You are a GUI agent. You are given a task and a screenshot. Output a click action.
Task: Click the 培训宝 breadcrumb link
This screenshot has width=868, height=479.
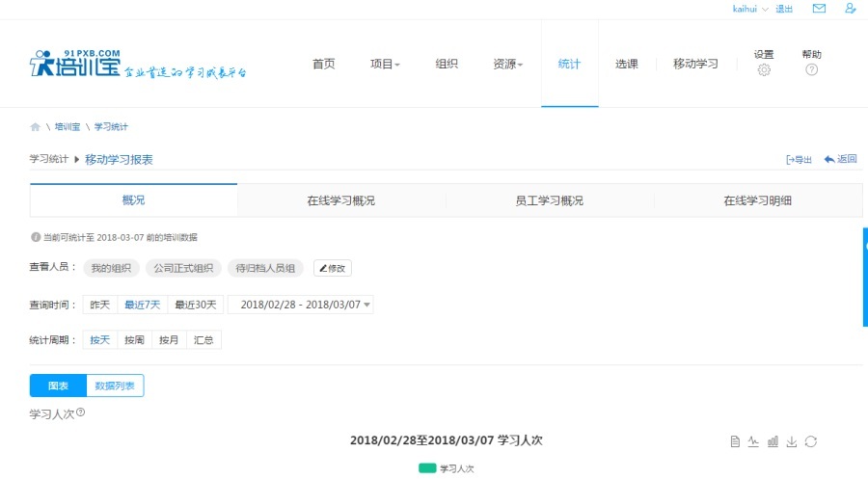68,126
